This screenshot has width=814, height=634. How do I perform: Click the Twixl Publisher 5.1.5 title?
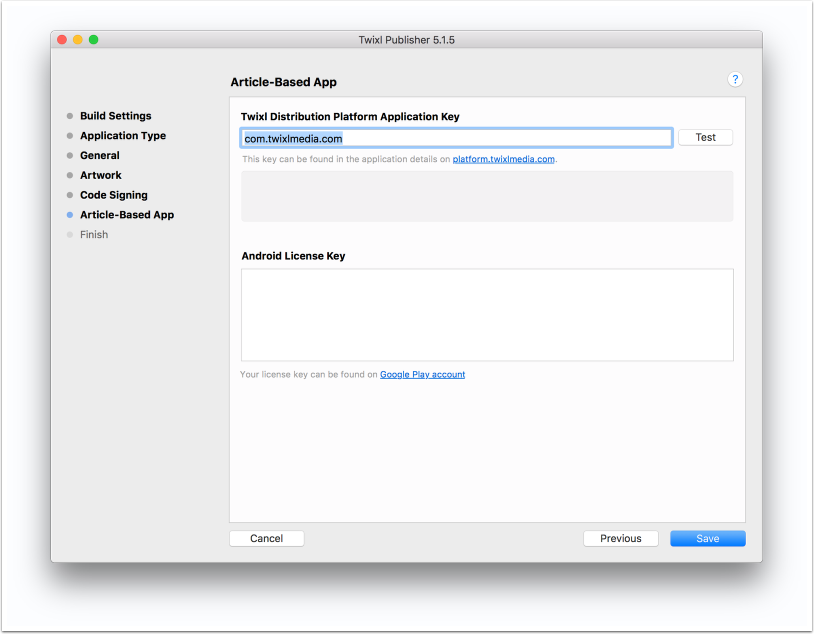(x=406, y=40)
